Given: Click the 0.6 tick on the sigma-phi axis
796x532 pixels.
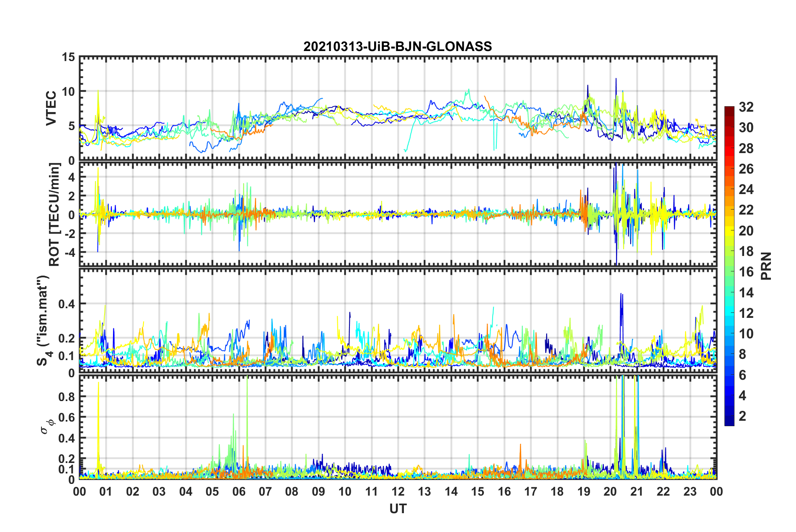Looking at the screenshot, I should click(x=67, y=417).
